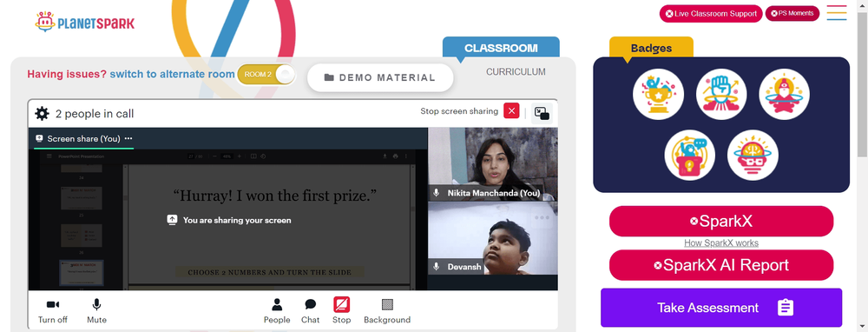
Task: Click Nikita Manchanda's video tile
Action: (x=493, y=164)
